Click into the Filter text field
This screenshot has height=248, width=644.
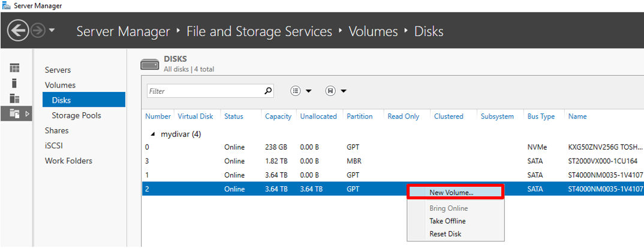coord(204,91)
